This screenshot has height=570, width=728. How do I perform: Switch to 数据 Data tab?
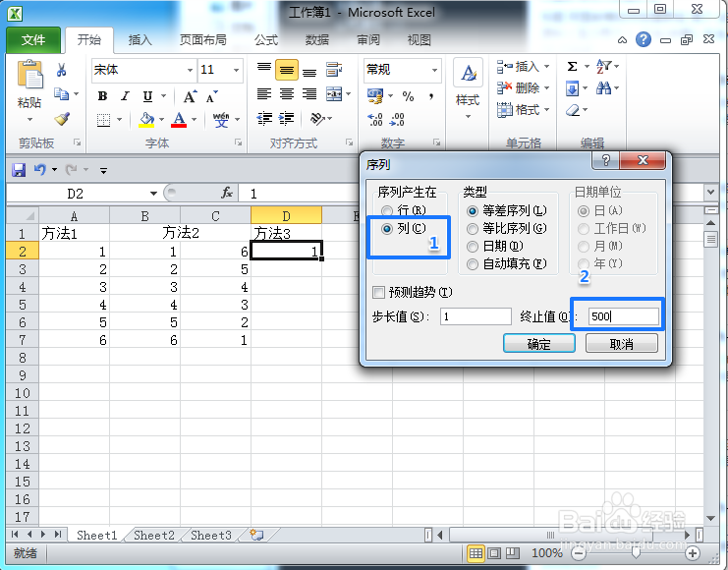coord(317,40)
